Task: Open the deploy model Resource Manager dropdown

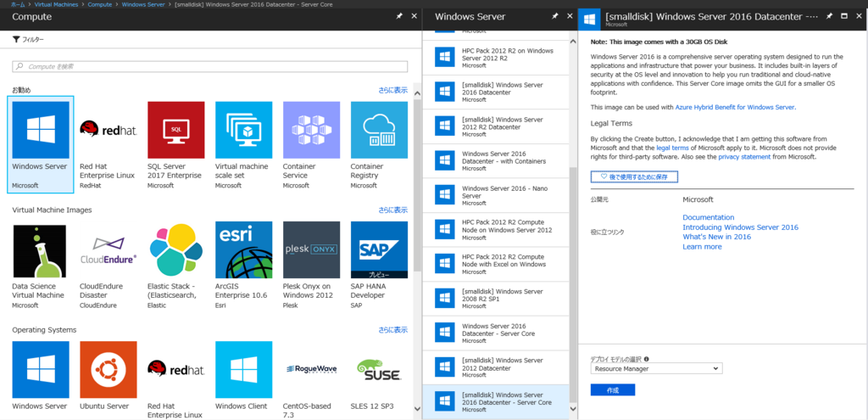Action: click(656, 368)
